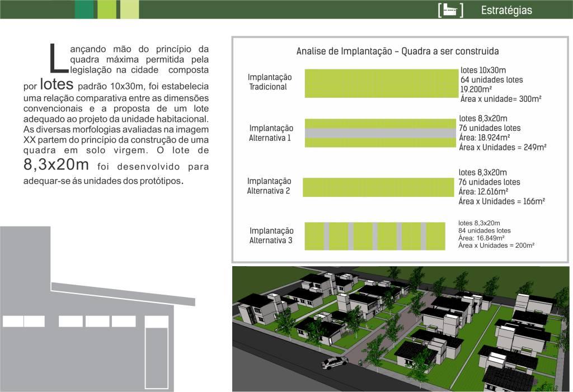Viewport: 573px width, 392px height.
Task: Click the Implantação Alternativa 2 label
Action: (269, 186)
